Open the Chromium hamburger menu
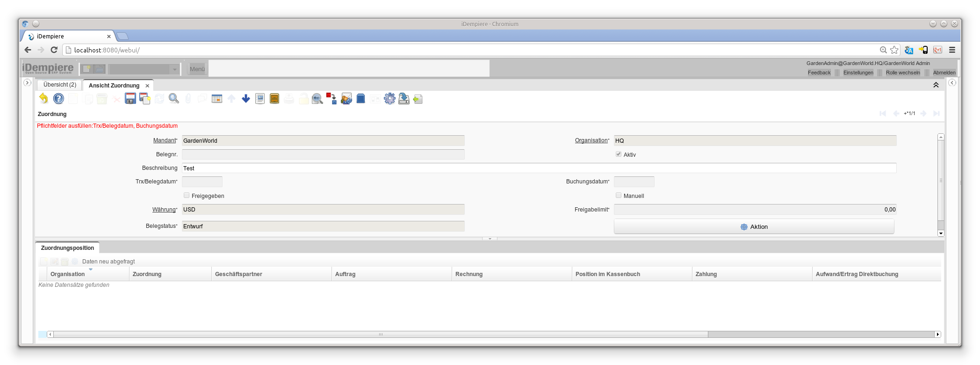Screen dimensions: 980x365 coord(952,50)
